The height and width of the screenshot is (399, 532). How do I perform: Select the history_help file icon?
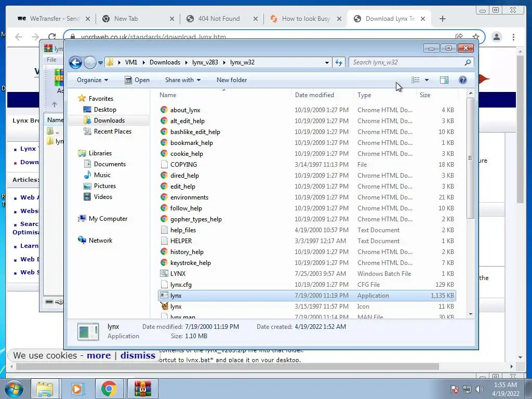pos(164,252)
